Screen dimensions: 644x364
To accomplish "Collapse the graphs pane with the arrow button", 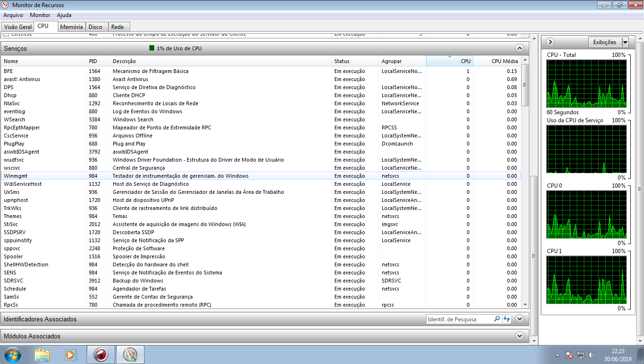I will click(x=550, y=42).
